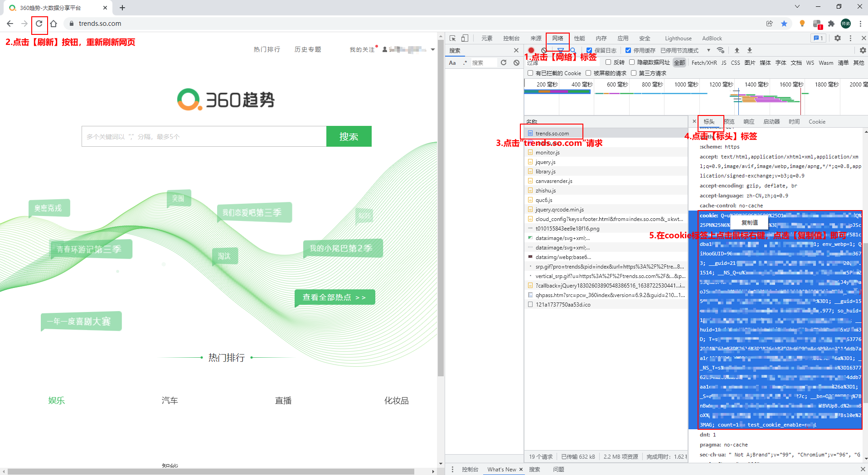Click the bookmark star icon
Viewport: 868px width, 475px height.
coord(784,24)
